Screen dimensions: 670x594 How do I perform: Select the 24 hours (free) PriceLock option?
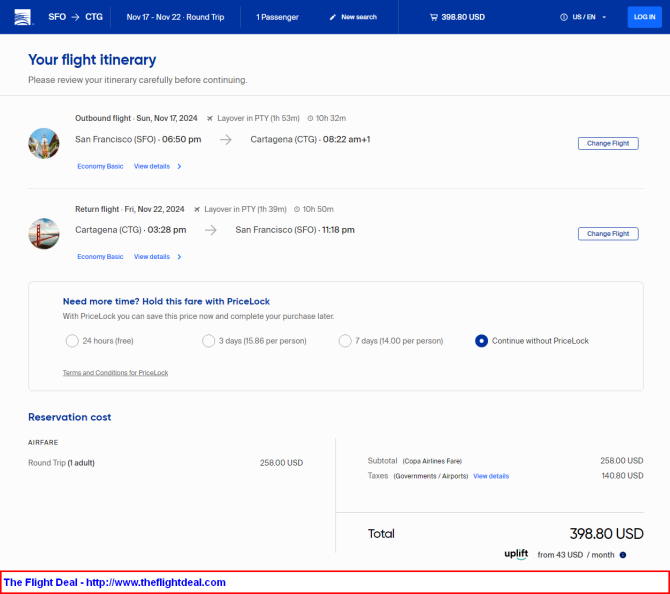(x=72, y=341)
